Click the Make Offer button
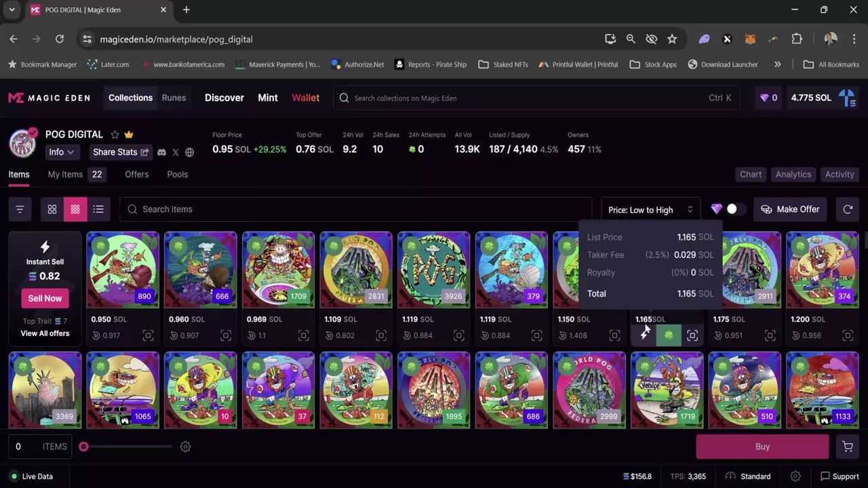This screenshot has height=488, width=868. [x=791, y=209]
